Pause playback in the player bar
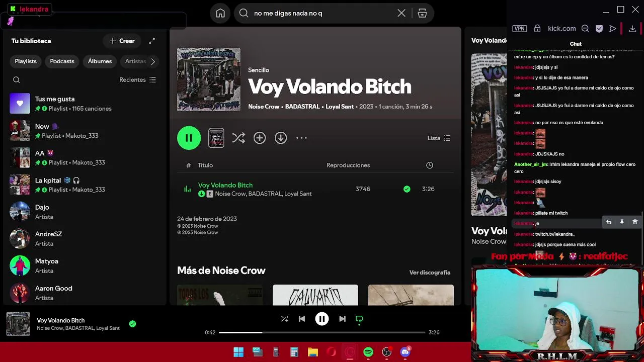This screenshot has width=644, height=362. [x=322, y=319]
